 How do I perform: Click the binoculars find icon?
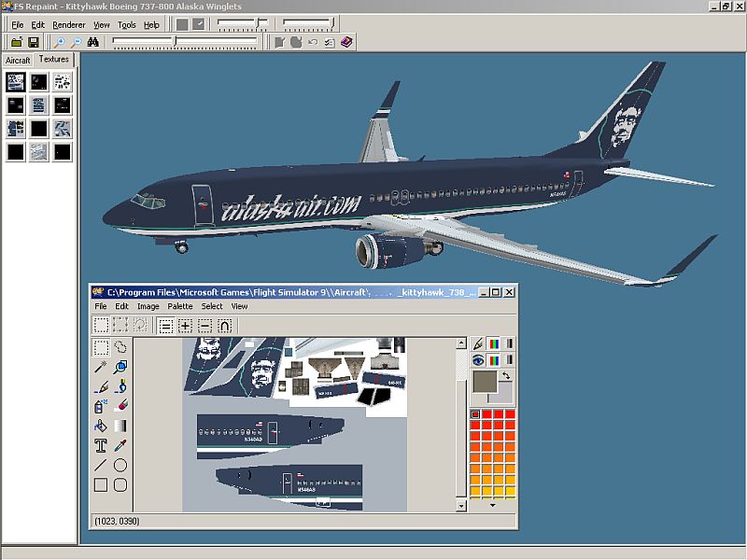click(93, 42)
